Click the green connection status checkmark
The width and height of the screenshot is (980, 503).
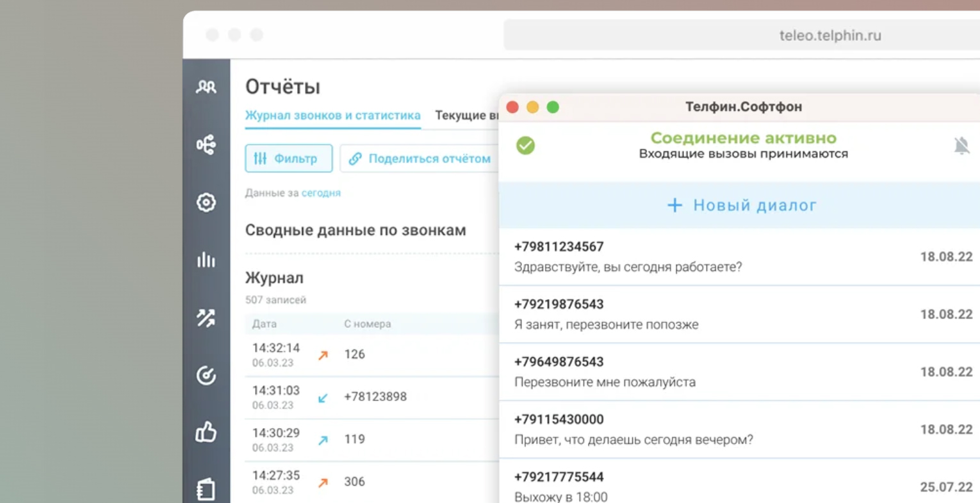(x=525, y=145)
